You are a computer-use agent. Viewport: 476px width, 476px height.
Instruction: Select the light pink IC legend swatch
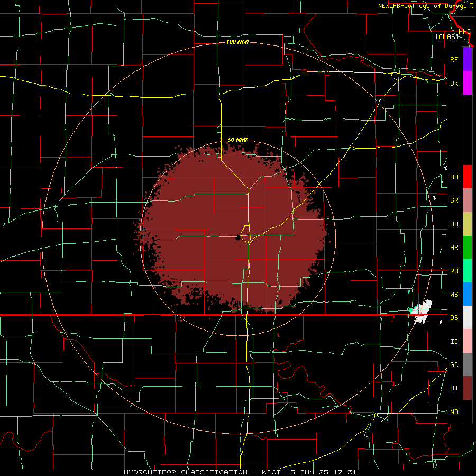467,341
